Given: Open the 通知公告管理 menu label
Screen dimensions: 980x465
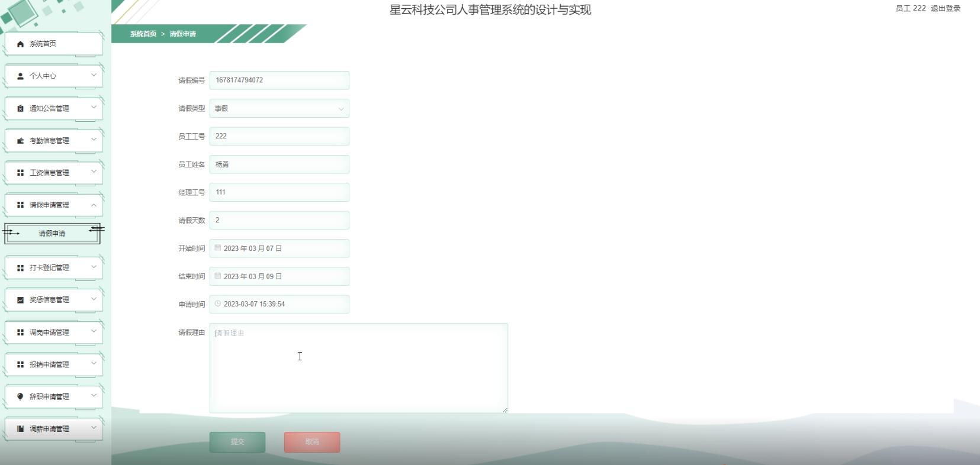Looking at the screenshot, I should click(50, 108).
